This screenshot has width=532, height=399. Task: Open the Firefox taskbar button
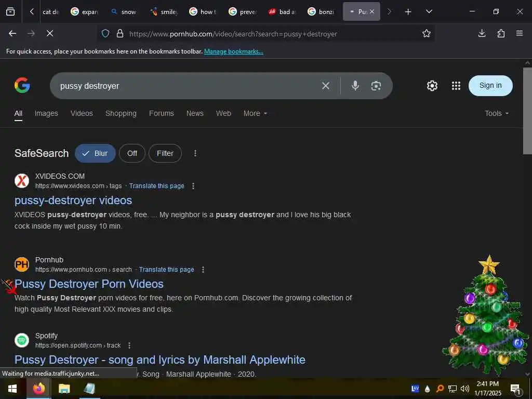pos(38,389)
